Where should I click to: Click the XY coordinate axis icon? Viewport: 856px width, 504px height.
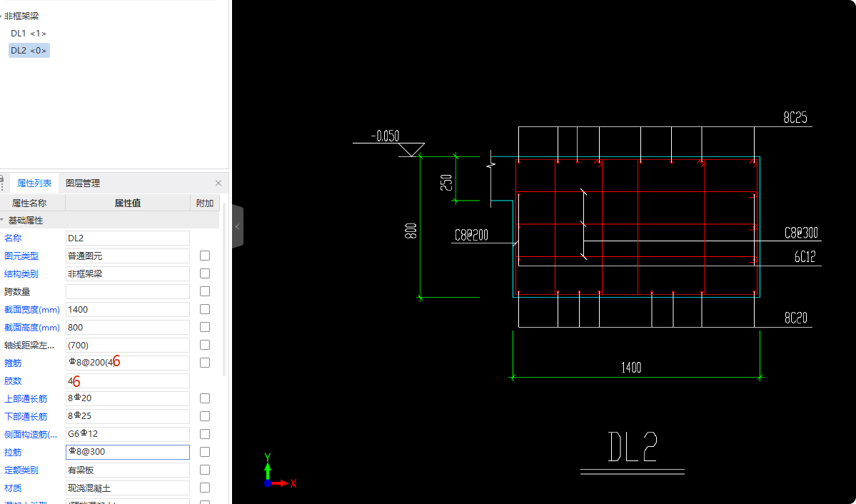(x=280, y=471)
